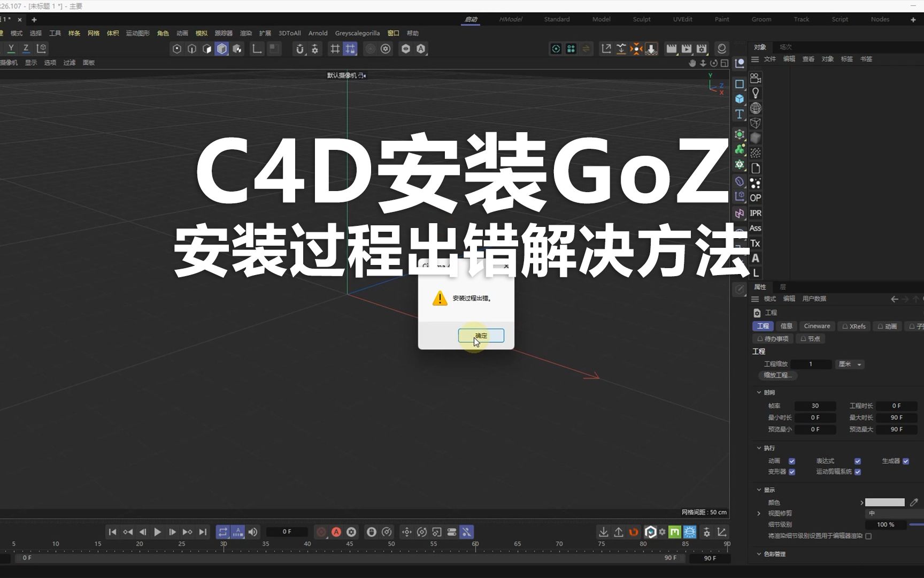
Task: Expand the 色彩管理 section
Action: [759, 554]
